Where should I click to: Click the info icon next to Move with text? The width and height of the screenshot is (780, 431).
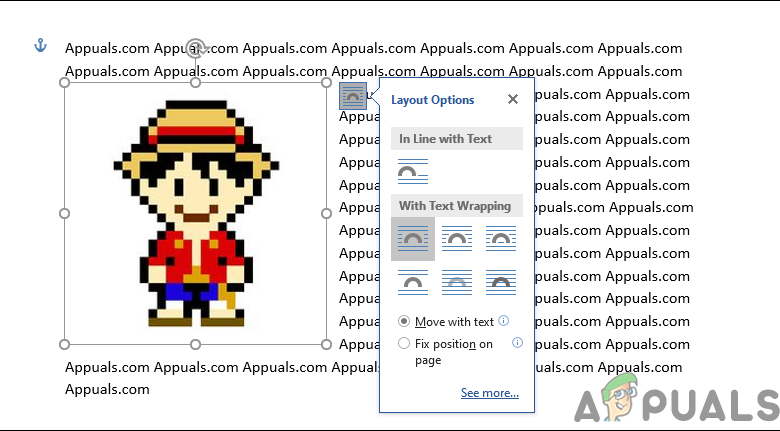503,321
